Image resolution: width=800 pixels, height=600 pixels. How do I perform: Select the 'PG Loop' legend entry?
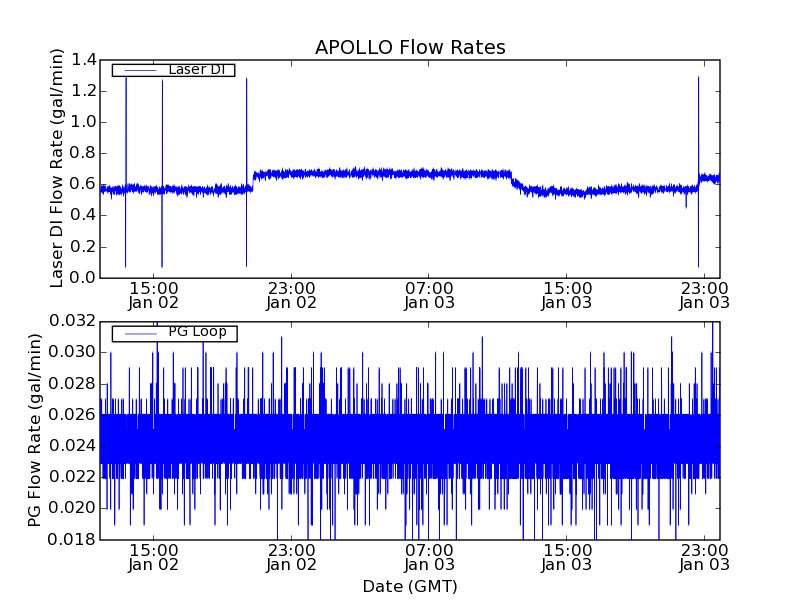click(x=174, y=333)
